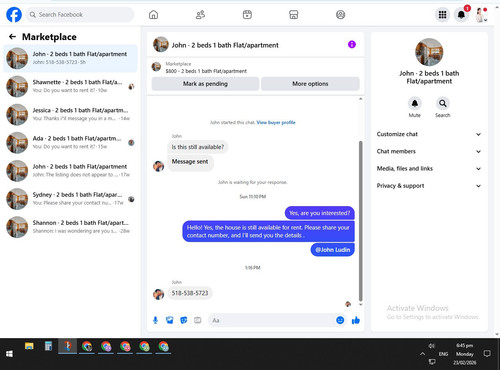
Task: Open the Menu grid icon
Action: 442,15
